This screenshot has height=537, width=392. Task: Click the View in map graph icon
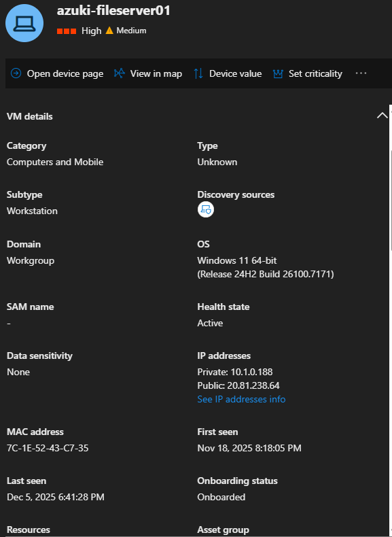point(119,73)
